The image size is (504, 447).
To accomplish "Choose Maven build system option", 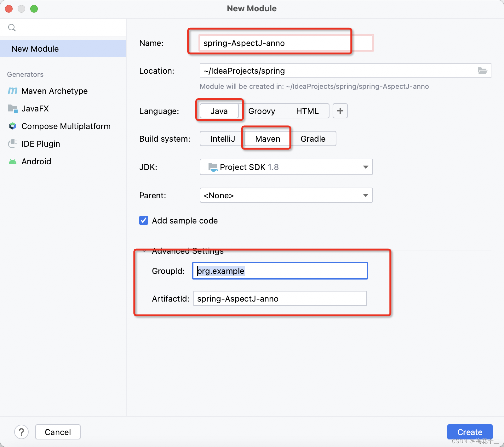I will point(267,139).
